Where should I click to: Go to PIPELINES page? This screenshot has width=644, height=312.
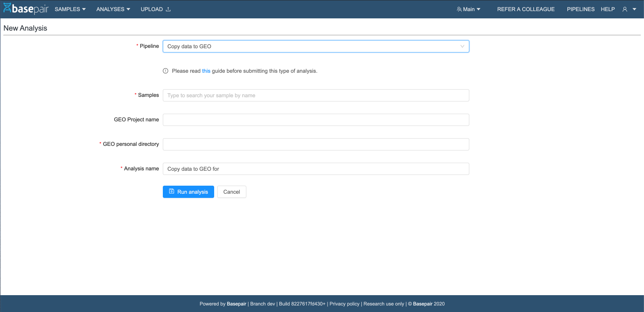click(580, 9)
